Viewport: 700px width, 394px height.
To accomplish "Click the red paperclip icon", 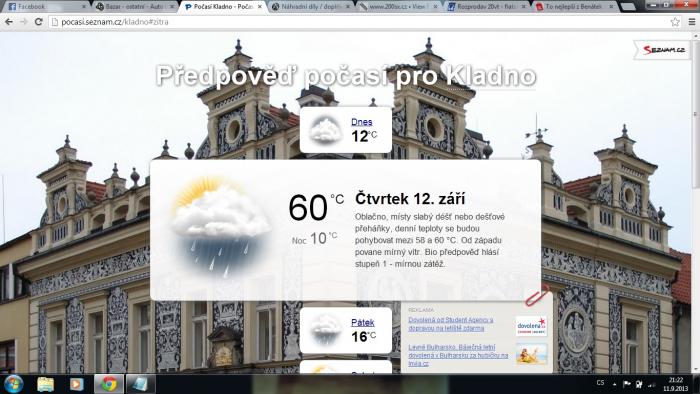I will tap(537, 295).
